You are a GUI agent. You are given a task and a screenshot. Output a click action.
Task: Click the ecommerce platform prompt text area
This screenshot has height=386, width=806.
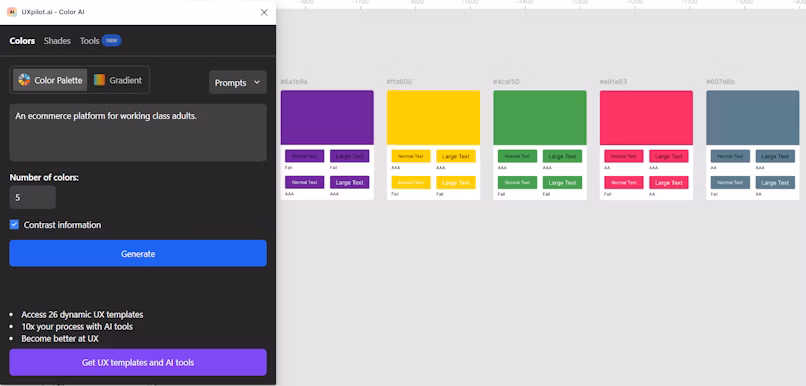tap(138, 133)
